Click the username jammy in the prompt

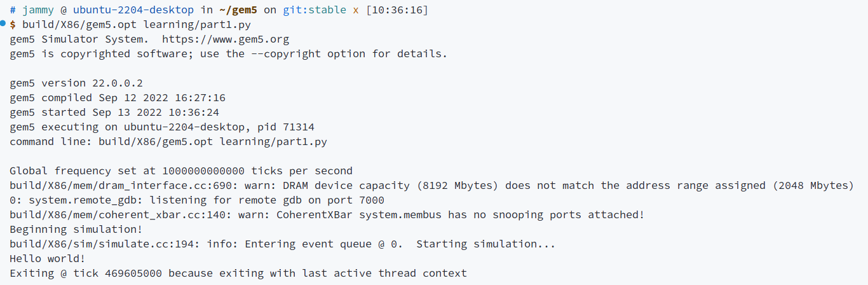[x=38, y=10]
